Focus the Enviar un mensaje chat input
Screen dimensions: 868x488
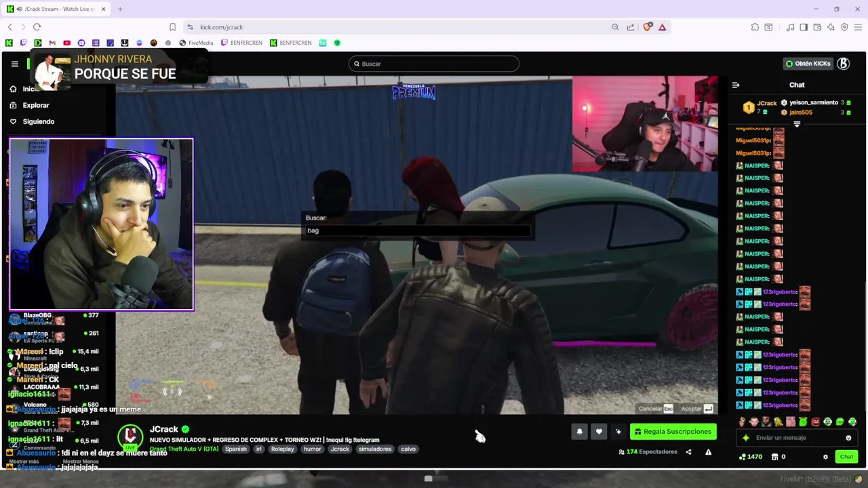[x=797, y=438]
